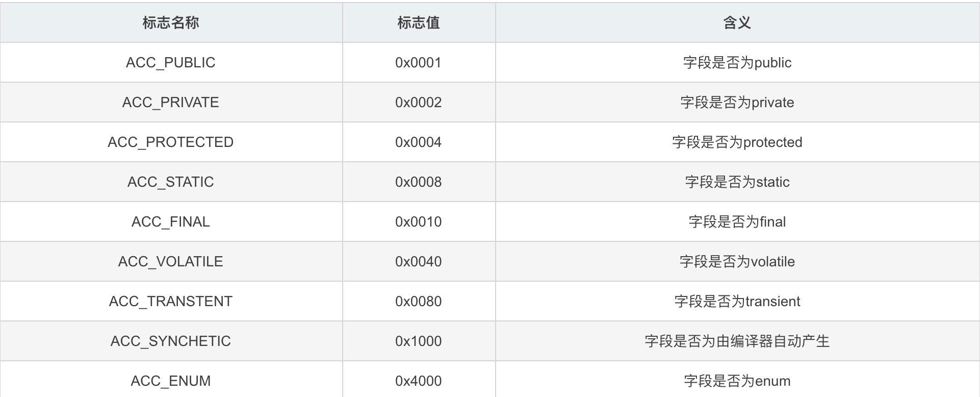Viewport: 980px width, 397px height.
Task: Select the ACC_PRIVATE cell
Action: point(171,102)
